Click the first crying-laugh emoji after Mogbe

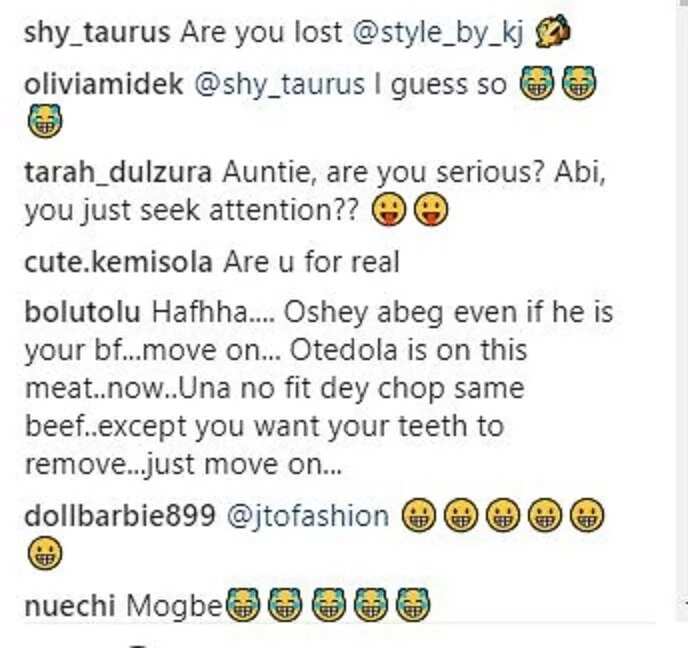(243, 605)
